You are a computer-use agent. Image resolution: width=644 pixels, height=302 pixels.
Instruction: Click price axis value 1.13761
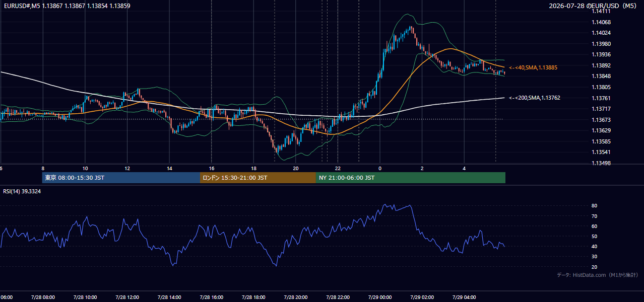602,98
